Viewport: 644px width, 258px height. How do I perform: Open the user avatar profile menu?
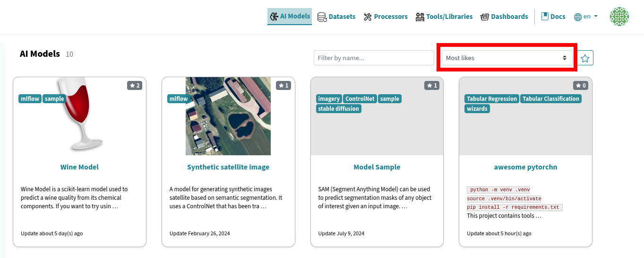619,17
